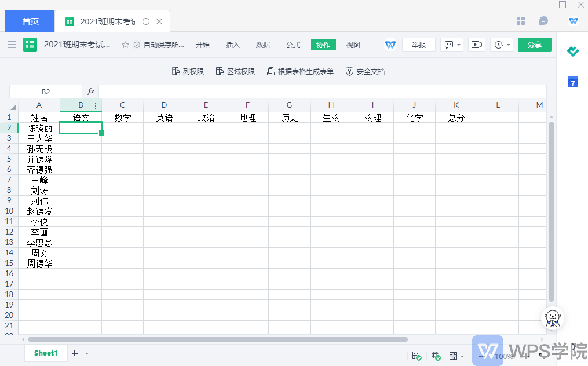Select the cell 齐德隆
The image size is (588, 366).
(39, 159)
